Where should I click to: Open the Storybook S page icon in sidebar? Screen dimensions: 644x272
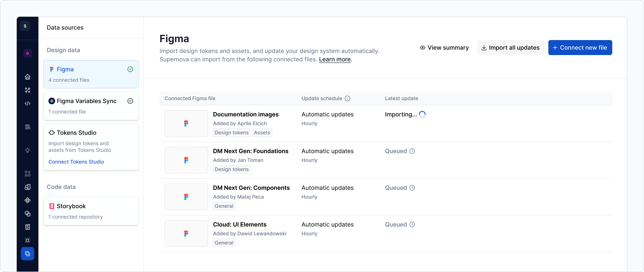(28, 227)
